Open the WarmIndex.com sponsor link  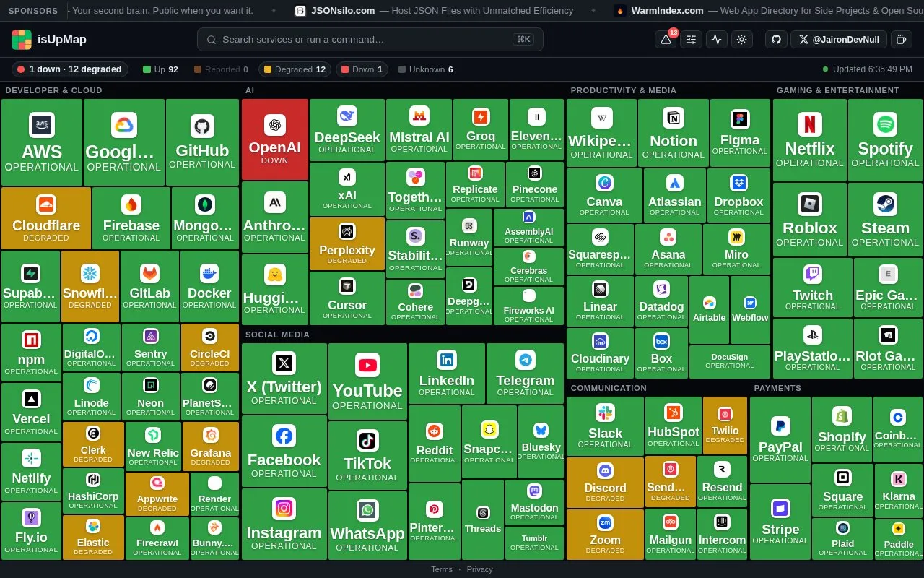[769, 11]
